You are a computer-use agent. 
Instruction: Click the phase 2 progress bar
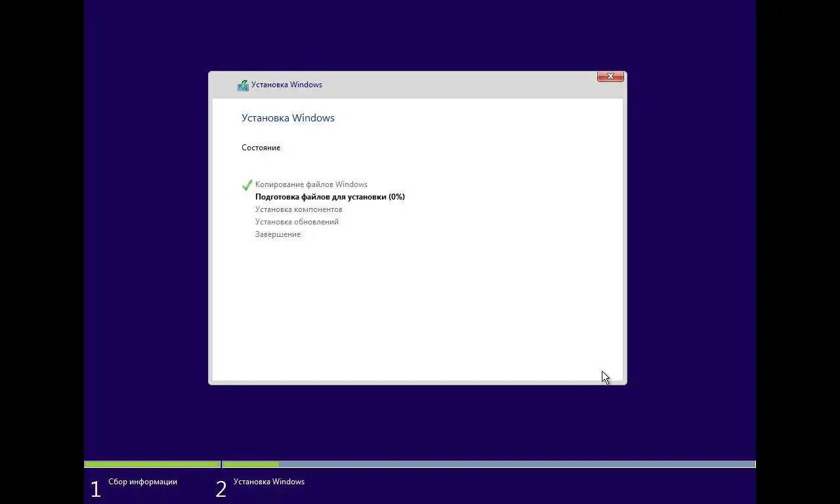[489, 464]
